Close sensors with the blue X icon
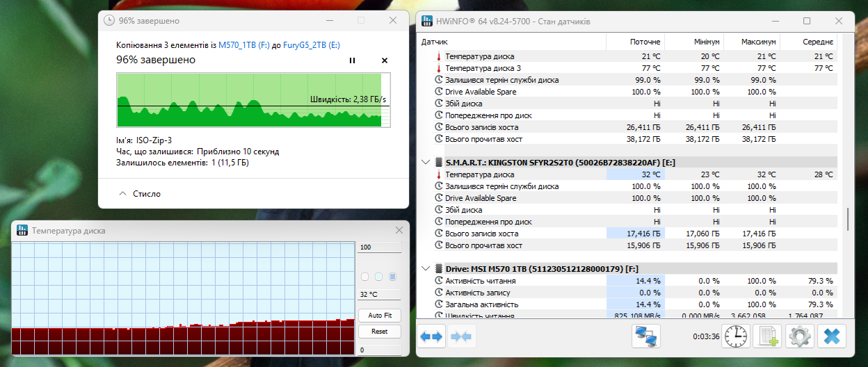Screen dimensions: 868x367 832,337
